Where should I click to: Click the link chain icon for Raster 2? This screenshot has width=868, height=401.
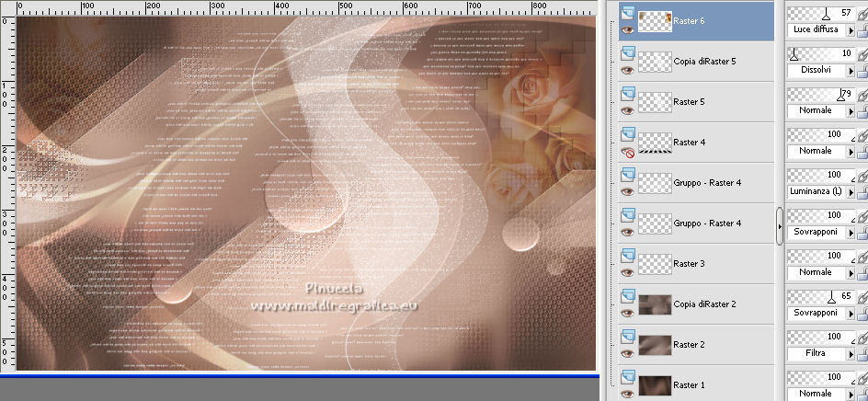click(x=862, y=337)
